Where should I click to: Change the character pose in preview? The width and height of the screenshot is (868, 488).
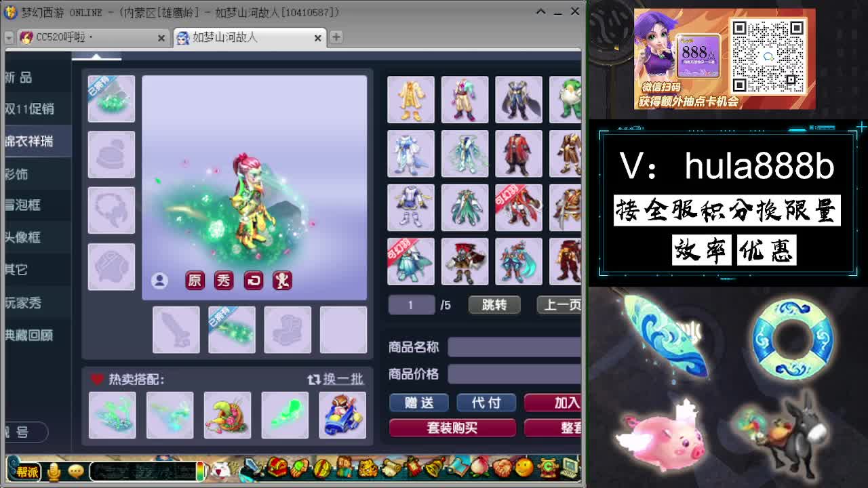point(282,280)
